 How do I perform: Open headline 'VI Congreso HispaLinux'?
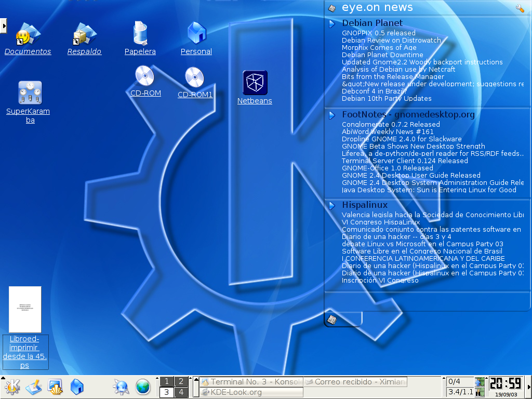(381, 222)
